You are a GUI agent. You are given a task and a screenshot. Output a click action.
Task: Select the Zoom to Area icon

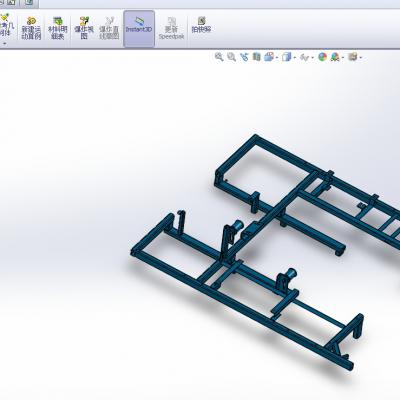[231, 57]
